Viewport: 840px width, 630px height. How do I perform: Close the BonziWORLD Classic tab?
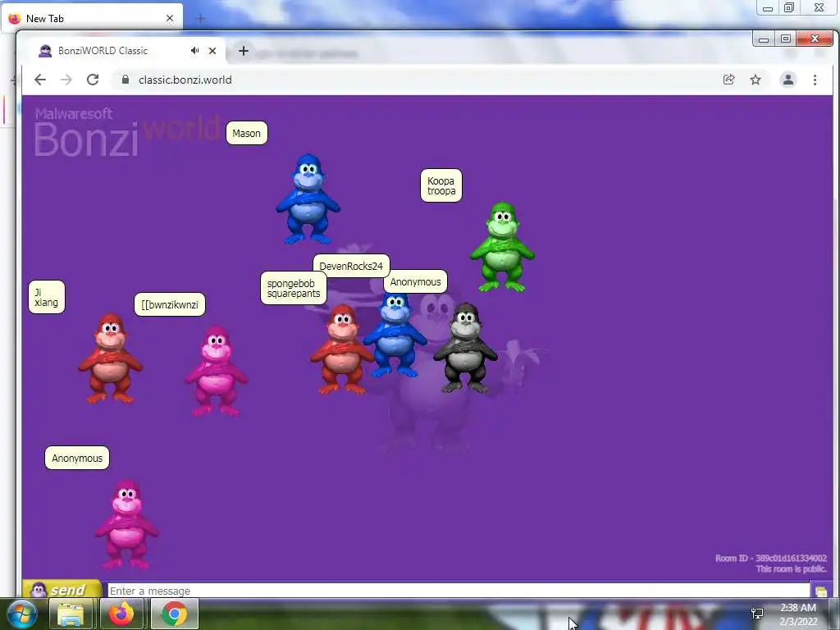(212, 50)
